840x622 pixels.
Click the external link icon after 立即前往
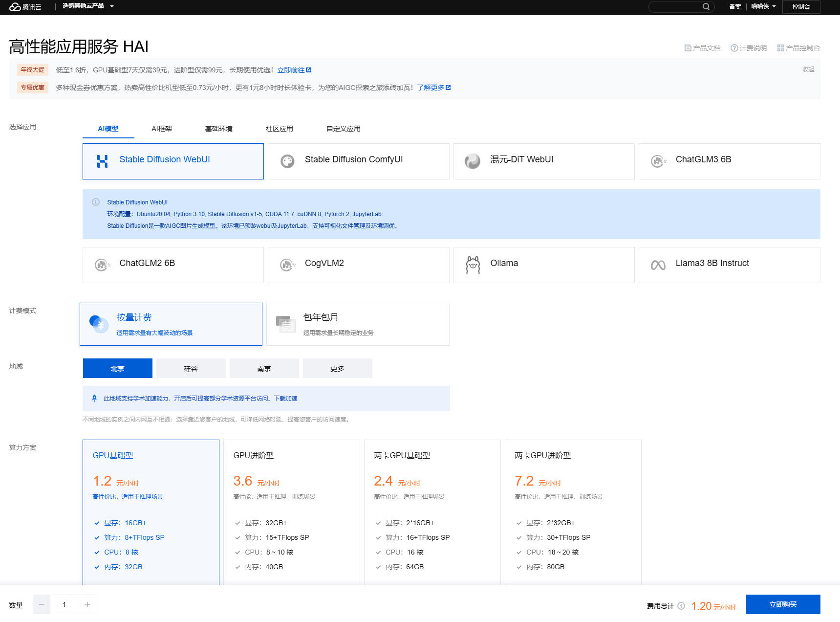[x=308, y=70]
